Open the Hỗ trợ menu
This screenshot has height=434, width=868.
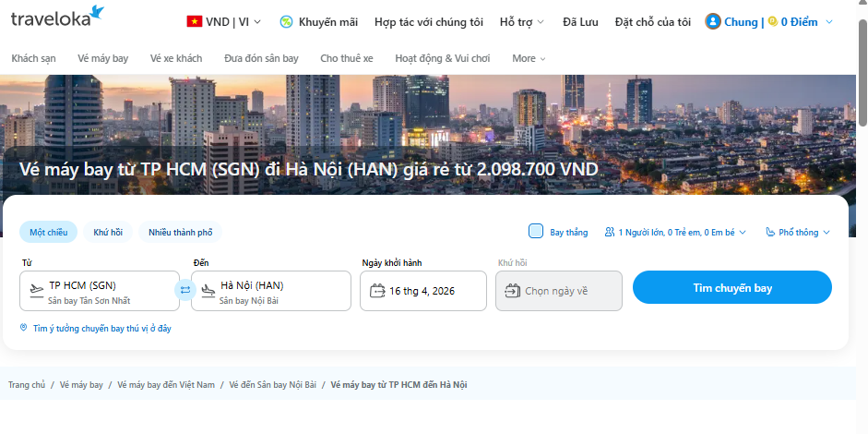[521, 22]
